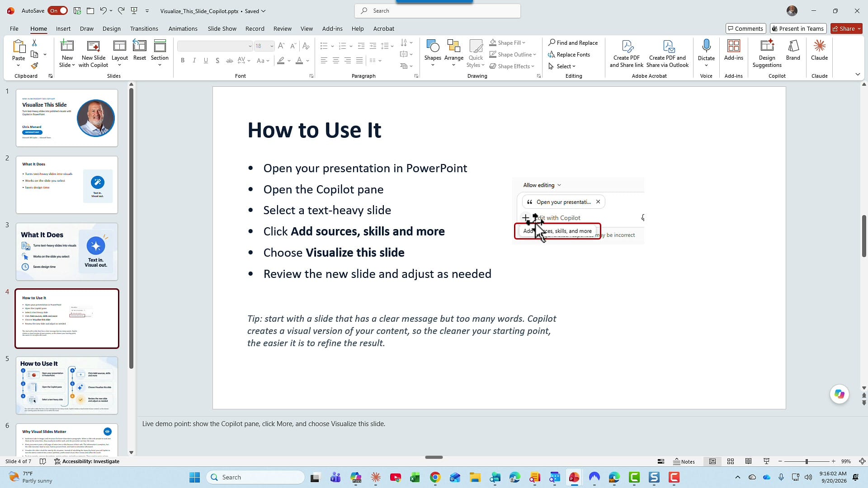Open the font size dropdown
Viewport: 868px width, 488px height.
(x=272, y=46)
